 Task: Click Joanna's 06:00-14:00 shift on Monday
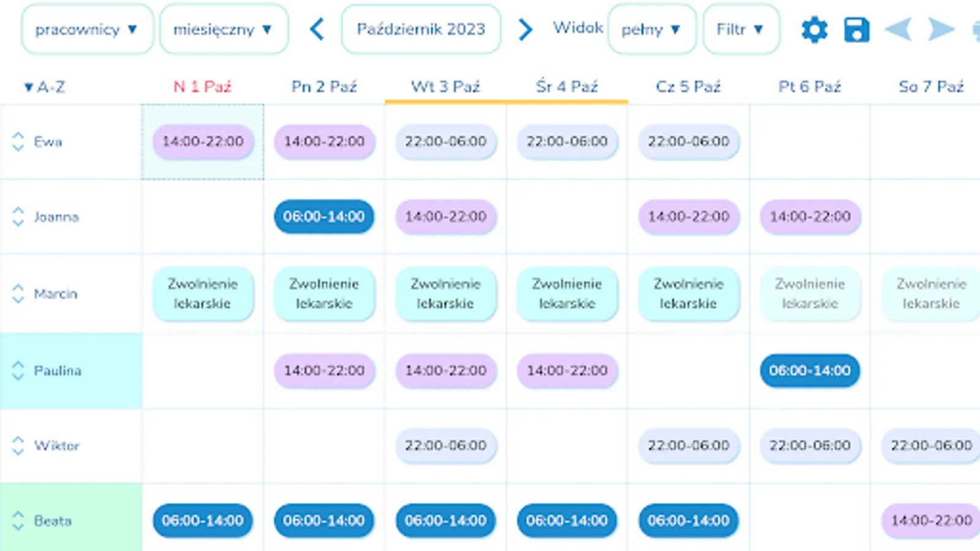click(x=324, y=217)
